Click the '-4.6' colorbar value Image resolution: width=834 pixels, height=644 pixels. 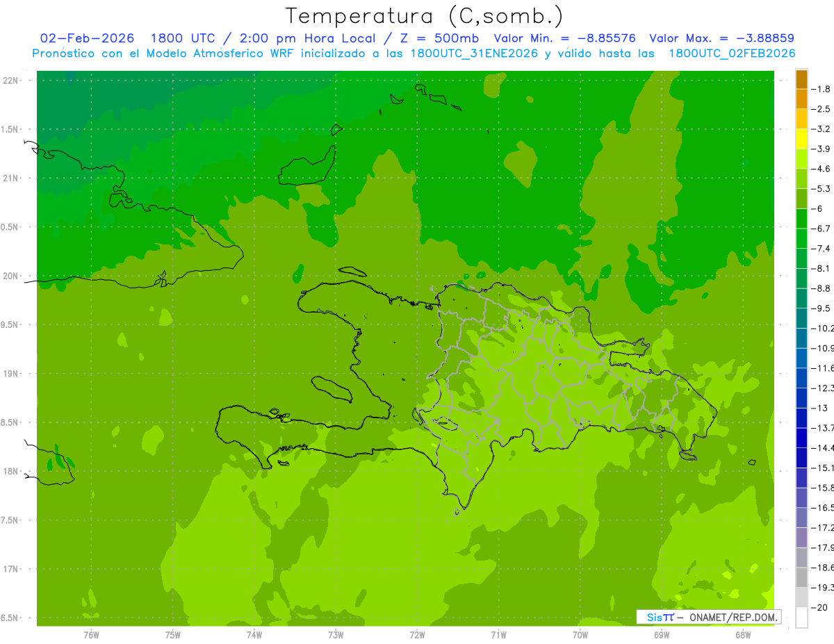click(821, 169)
